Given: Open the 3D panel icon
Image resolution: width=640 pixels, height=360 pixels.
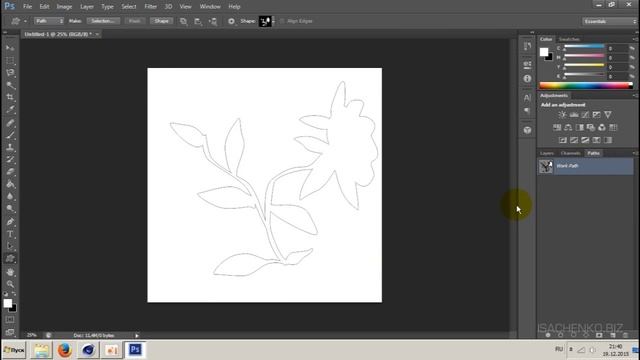Looking at the screenshot, I should pos(527,130).
